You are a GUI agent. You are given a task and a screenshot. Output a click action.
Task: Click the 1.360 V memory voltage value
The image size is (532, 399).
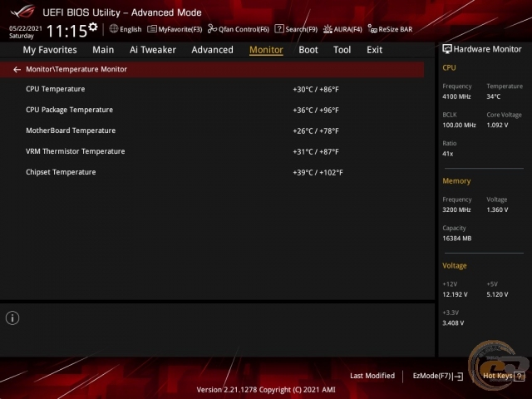click(497, 210)
